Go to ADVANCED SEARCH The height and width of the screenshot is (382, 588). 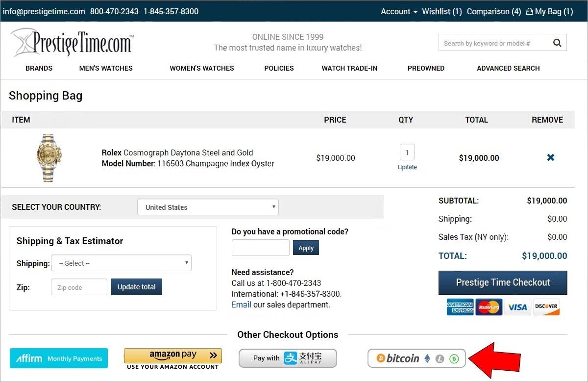pos(508,68)
